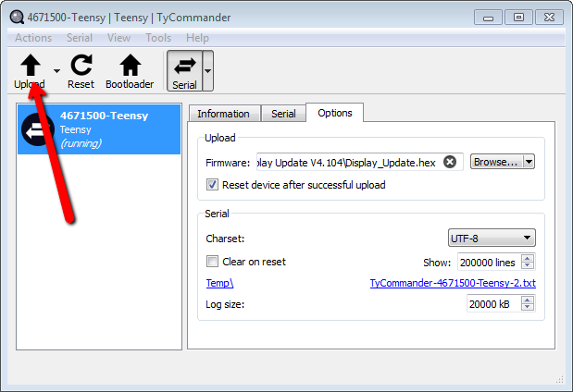Open the Temp\ folder link
Screen dimensions: 573x392
click(x=219, y=283)
